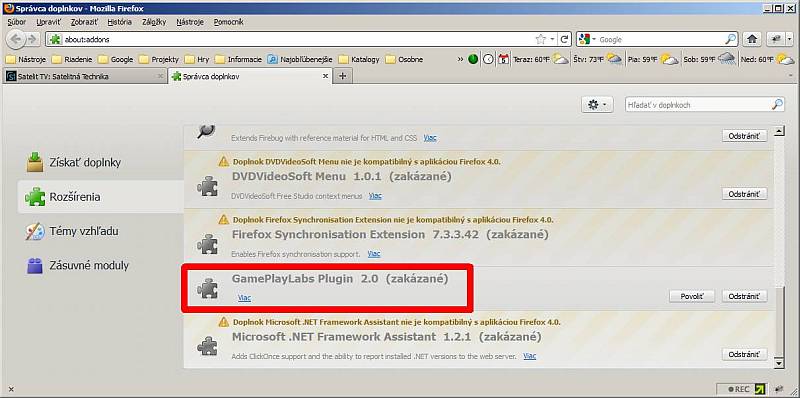
Task: Click the browser Home icon
Action: (x=751, y=39)
